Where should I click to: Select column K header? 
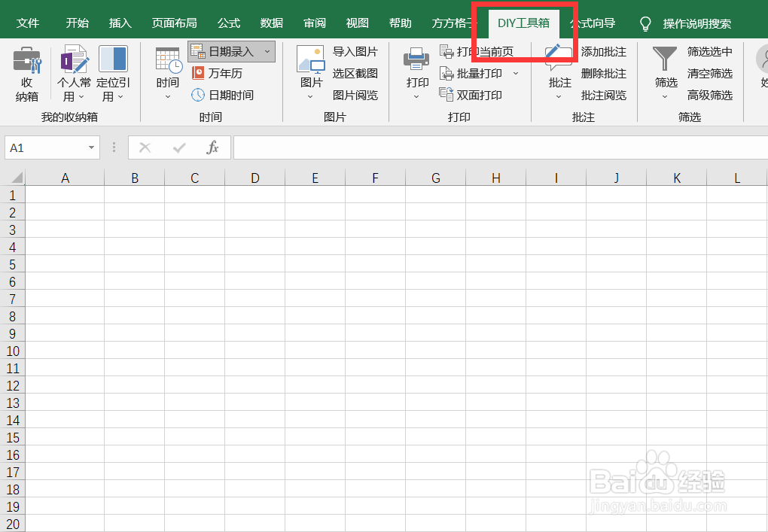point(676,178)
